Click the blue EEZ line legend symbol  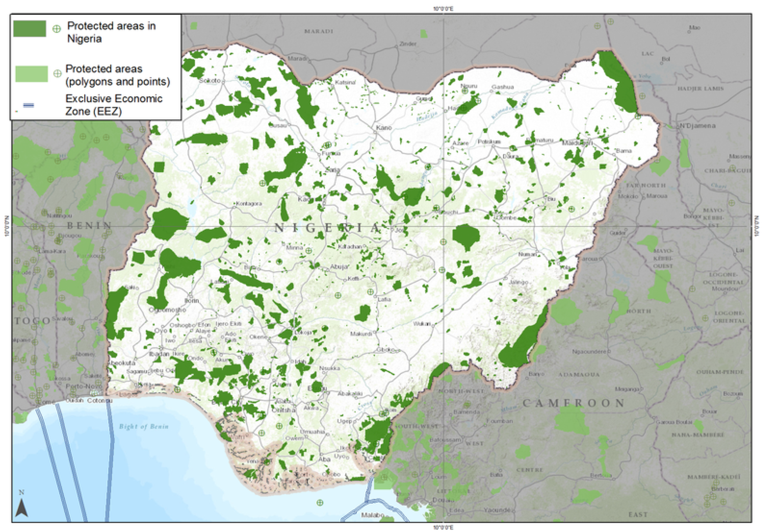click(x=29, y=105)
